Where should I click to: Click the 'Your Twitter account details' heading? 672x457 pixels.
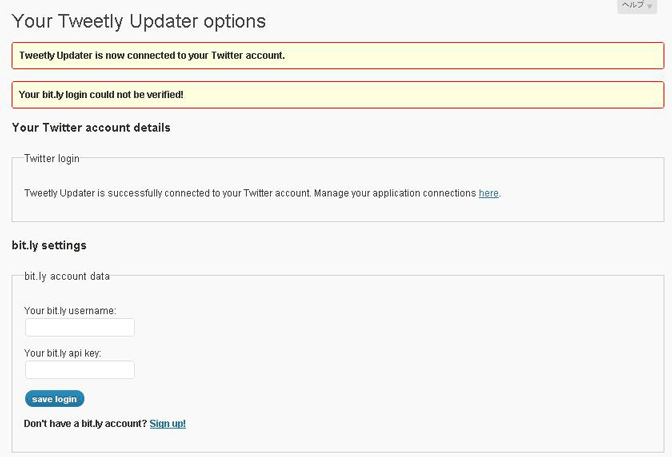pyautogui.click(x=91, y=128)
